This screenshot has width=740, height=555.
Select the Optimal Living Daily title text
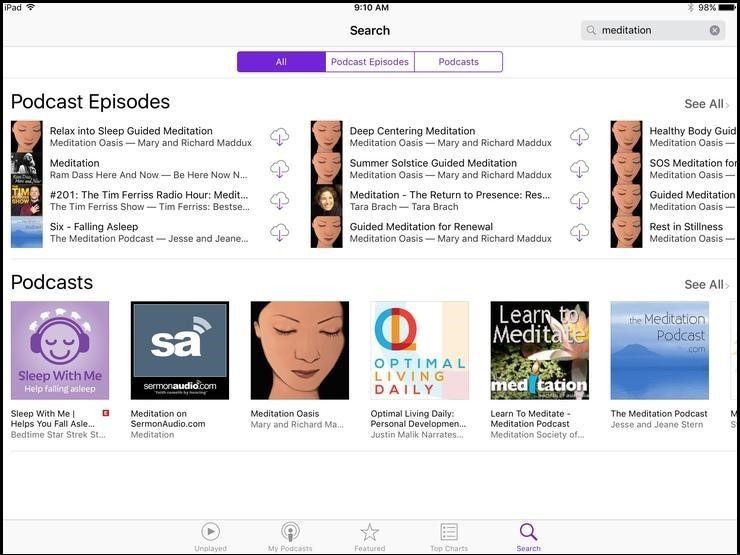418,419
